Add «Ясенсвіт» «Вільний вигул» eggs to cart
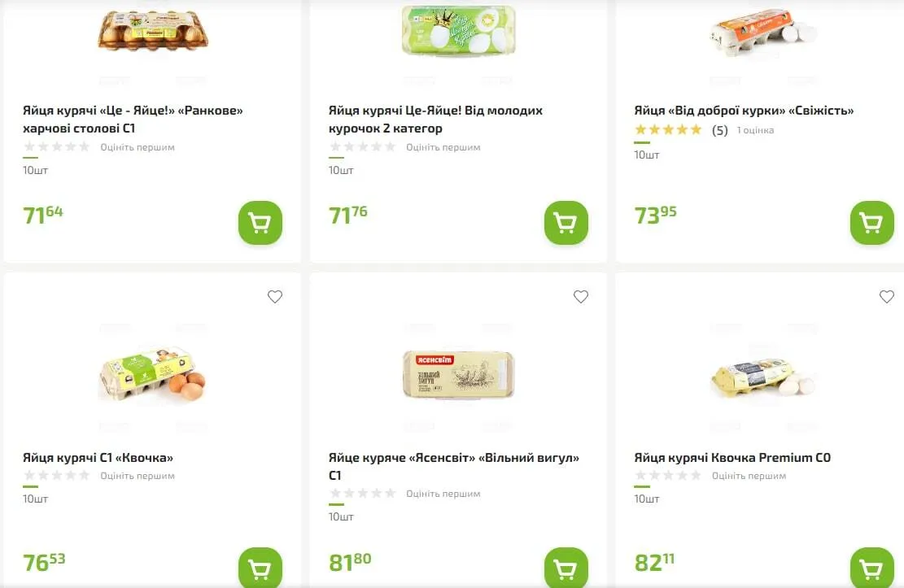Screen dimensions: 904x588 [566, 568]
